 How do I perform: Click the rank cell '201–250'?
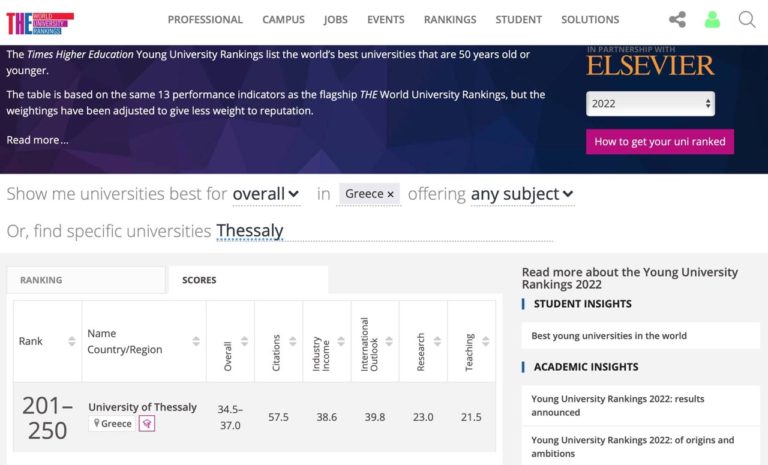tap(47, 418)
